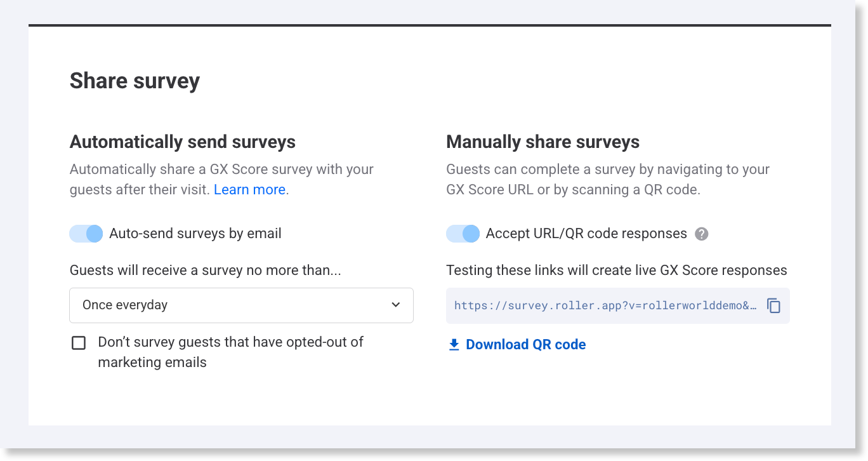Open the Learn more link
Screen dimensions: 868x461
tap(249, 189)
